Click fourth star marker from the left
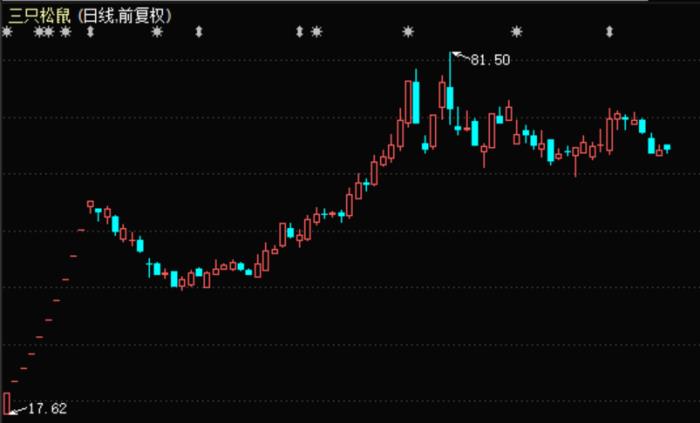This screenshot has width=700, height=423. pyautogui.click(x=66, y=32)
